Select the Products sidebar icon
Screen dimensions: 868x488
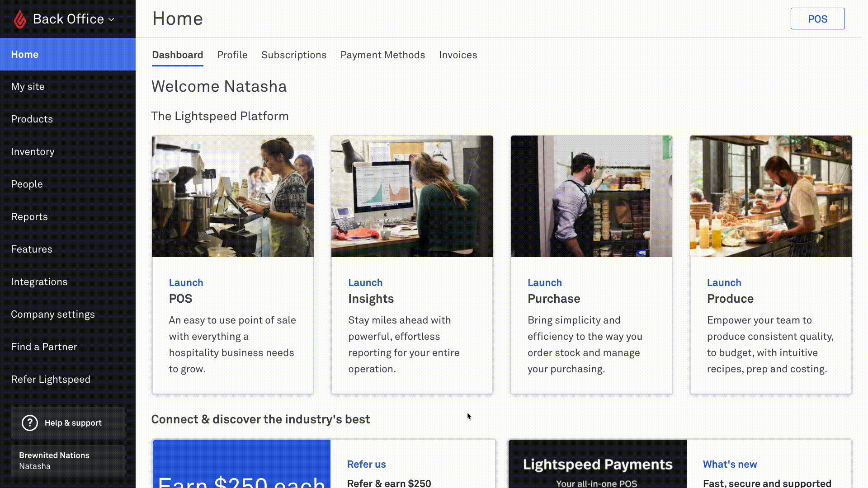pyautogui.click(x=32, y=119)
